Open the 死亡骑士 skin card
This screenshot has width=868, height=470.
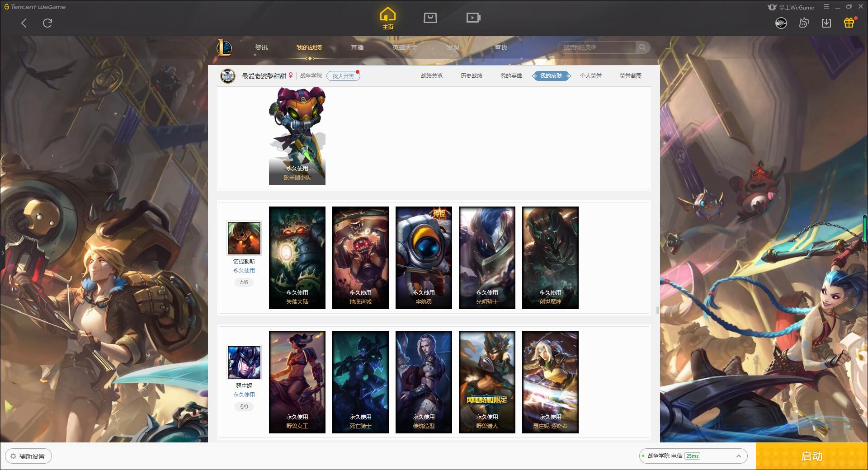(x=360, y=382)
